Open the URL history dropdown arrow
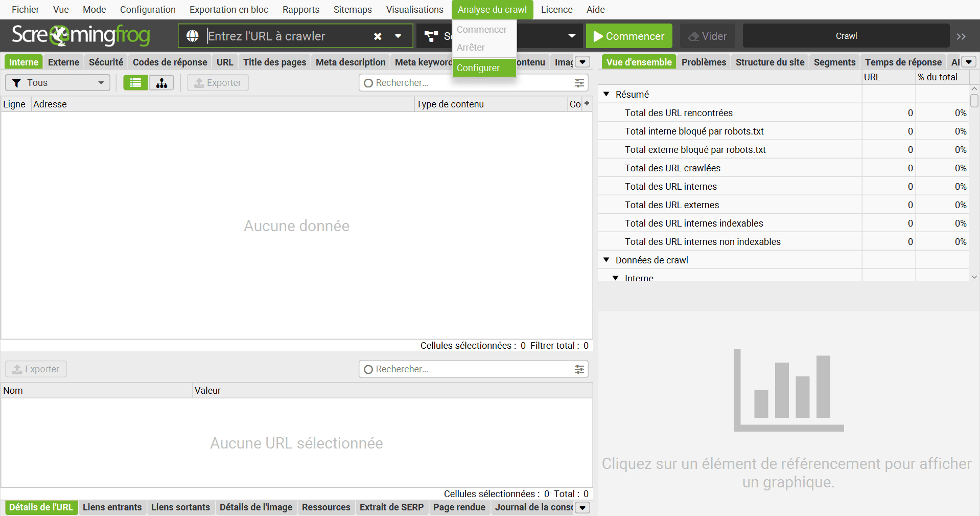 point(398,36)
